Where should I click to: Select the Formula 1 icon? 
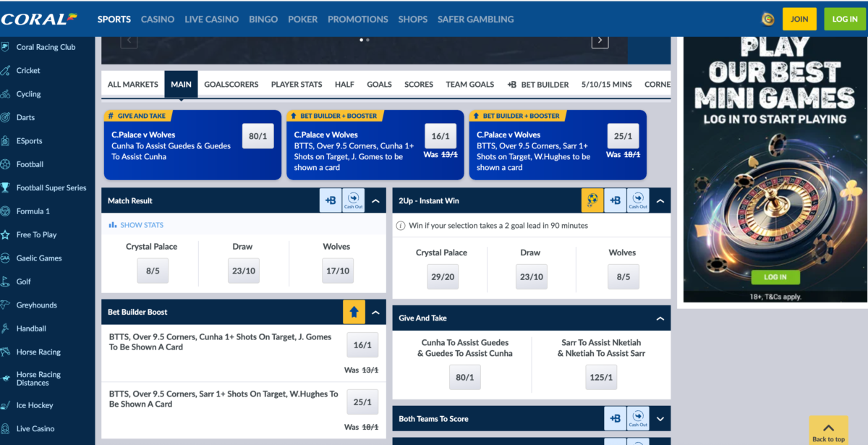point(6,211)
